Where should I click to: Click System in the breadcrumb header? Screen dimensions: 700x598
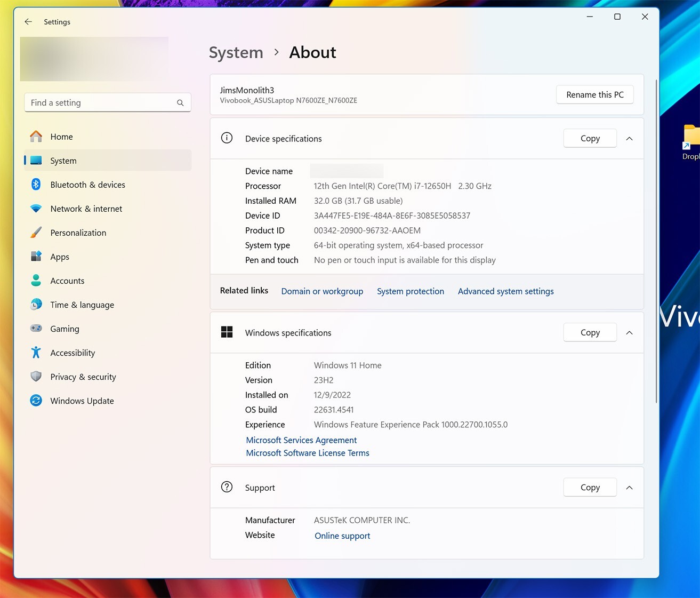coord(236,52)
